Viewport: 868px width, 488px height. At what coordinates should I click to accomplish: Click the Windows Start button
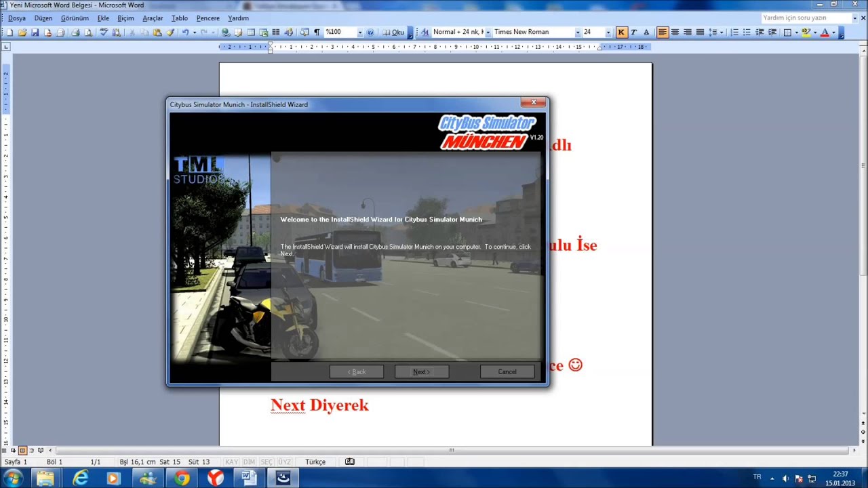14,478
